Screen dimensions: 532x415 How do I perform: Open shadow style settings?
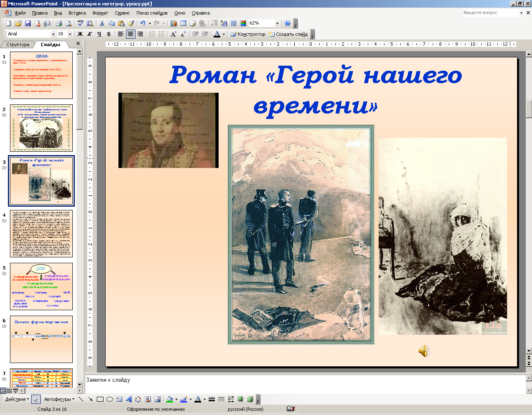coord(240,399)
